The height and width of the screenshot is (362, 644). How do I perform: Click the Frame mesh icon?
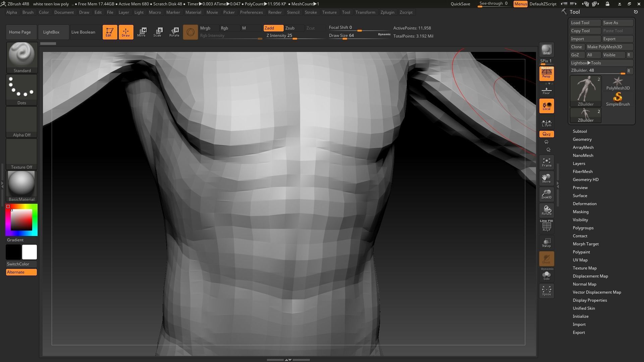coord(546,163)
